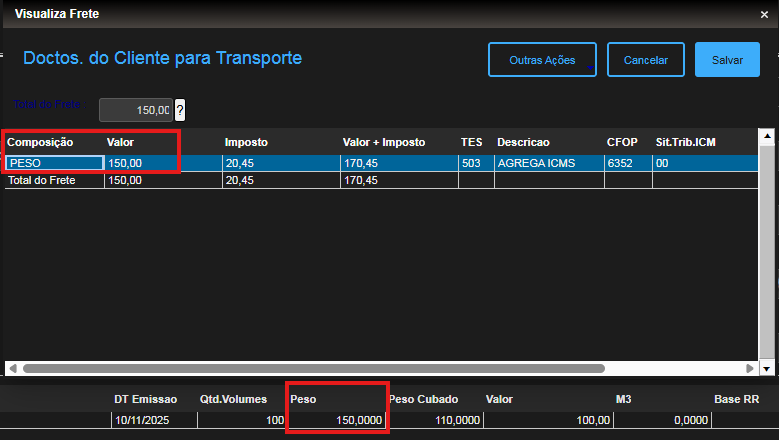779x440 pixels.
Task: Click the horizontal scrollbar thumb
Action: pyautogui.click(x=310, y=368)
